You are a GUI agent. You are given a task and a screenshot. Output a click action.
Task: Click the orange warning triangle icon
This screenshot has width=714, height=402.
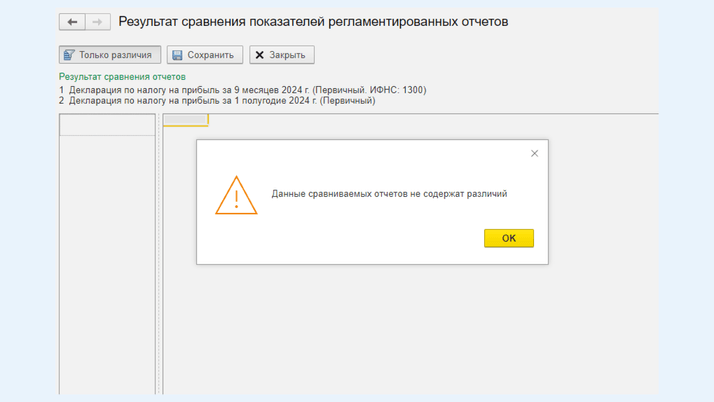(236, 195)
